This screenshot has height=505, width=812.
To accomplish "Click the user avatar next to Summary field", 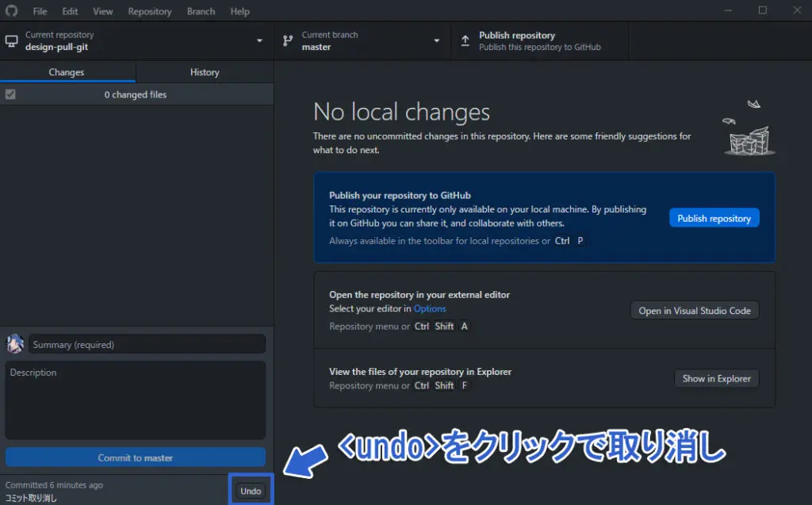I will click(x=14, y=343).
